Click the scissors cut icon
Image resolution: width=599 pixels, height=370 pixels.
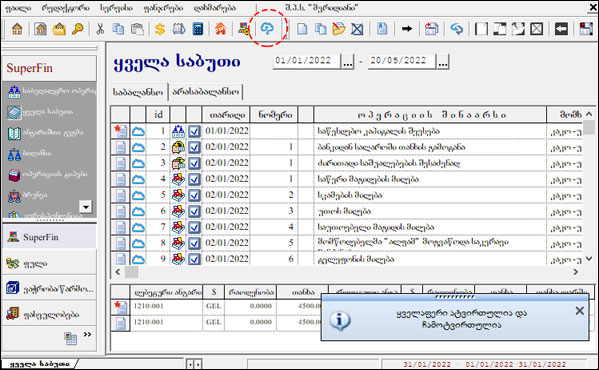[100, 29]
